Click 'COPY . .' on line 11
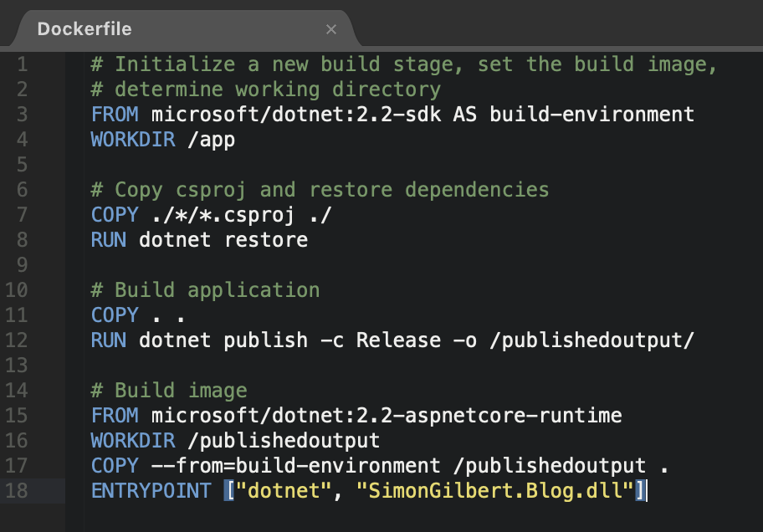Viewport: 763px width, 532px height. 138,315
